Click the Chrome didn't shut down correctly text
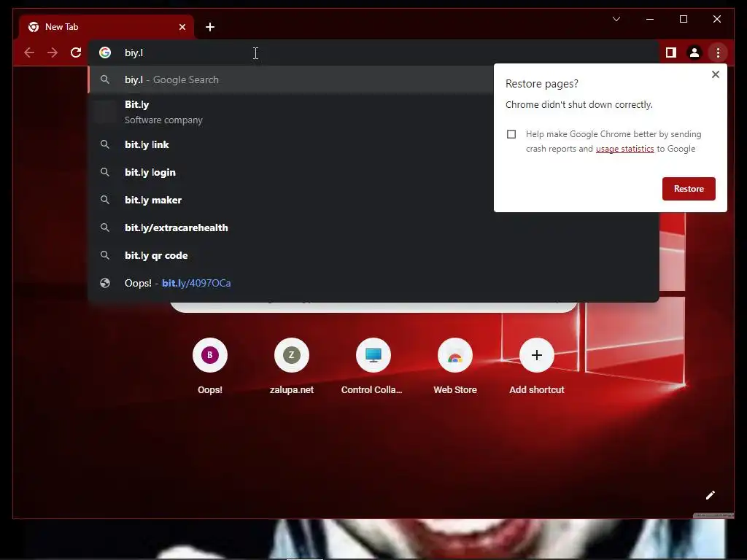 coord(578,105)
